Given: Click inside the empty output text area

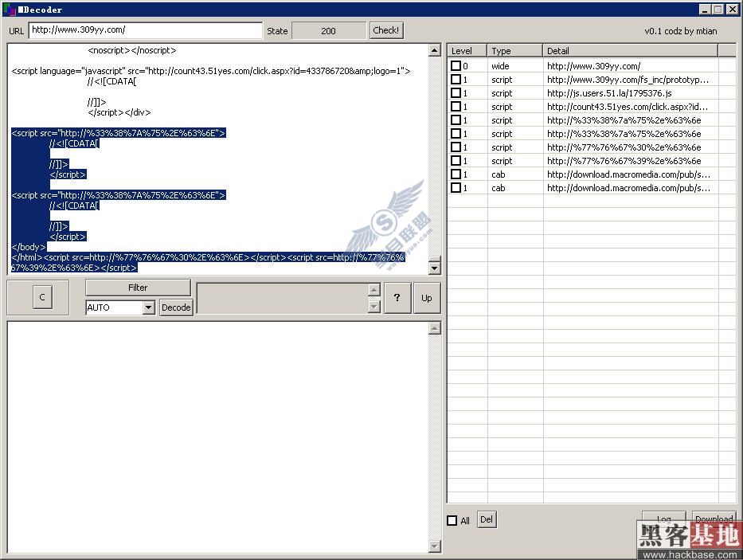Looking at the screenshot, I should tap(218, 437).
